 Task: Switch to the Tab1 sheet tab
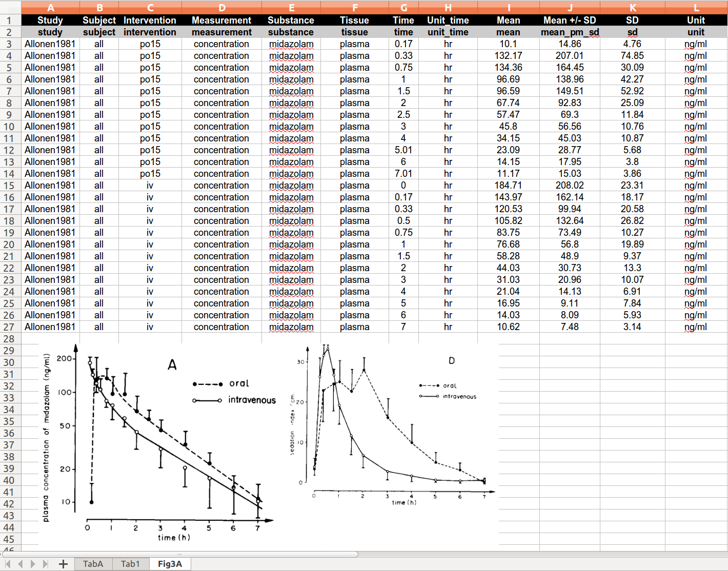[x=131, y=564]
